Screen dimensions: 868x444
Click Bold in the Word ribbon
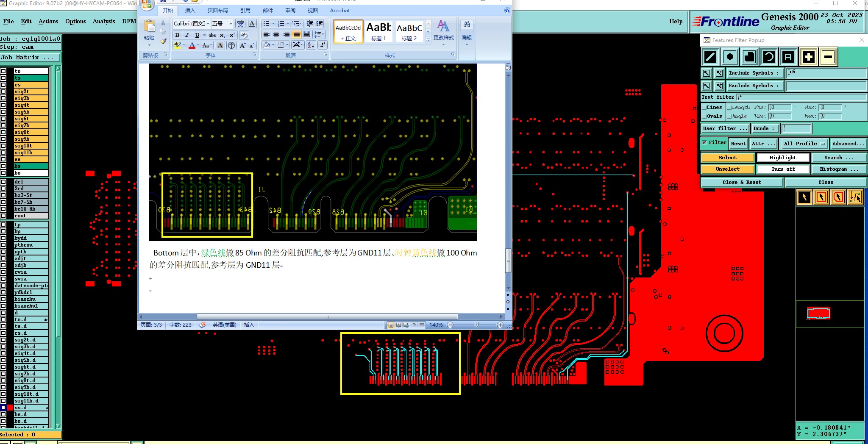tap(177, 35)
